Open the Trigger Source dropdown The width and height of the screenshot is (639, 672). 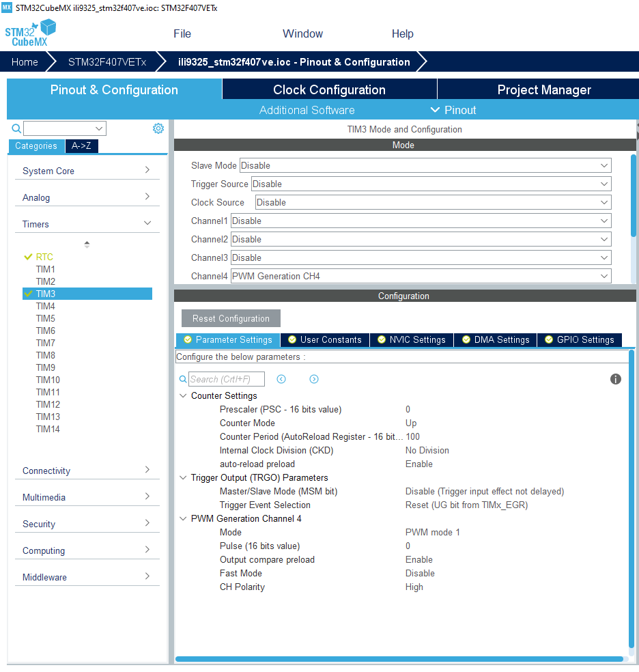[x=431, y=184]
